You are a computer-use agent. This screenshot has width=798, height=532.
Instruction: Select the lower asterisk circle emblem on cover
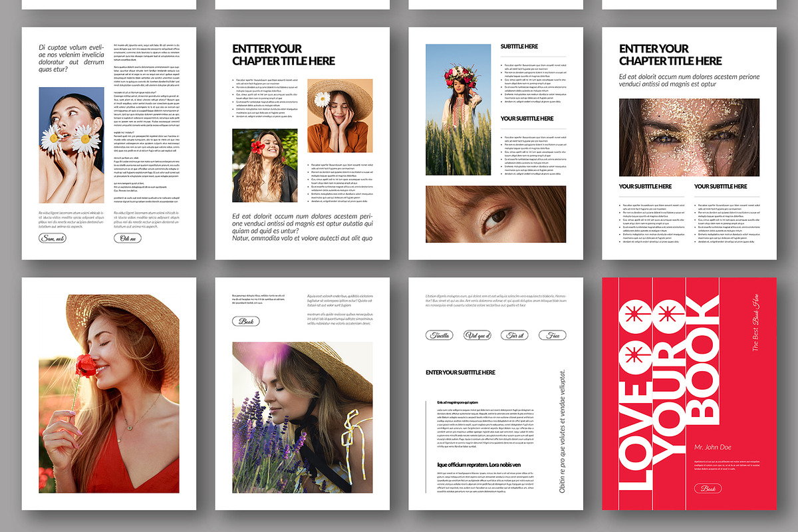634,354
